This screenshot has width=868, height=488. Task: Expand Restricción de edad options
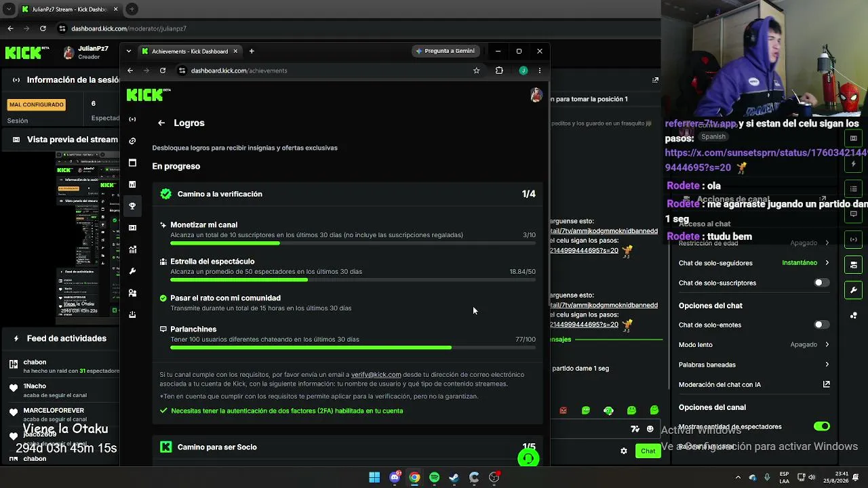click(x=827, y=243)
